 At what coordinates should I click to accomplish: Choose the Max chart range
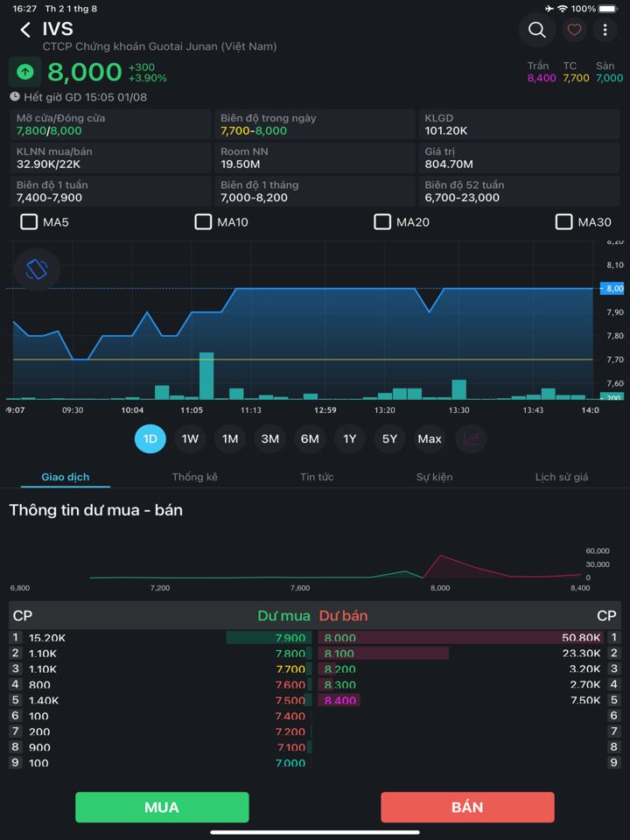(x=430, y=439)
